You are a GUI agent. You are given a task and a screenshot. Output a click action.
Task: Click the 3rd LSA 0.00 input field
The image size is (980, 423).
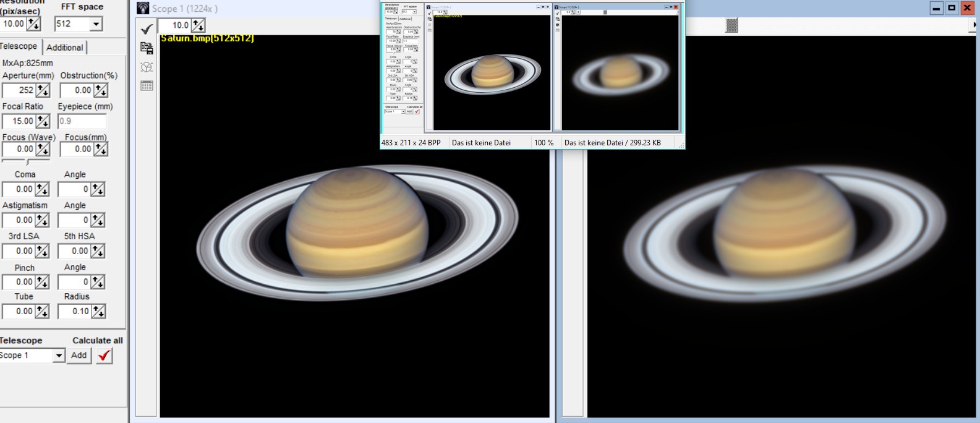click(19, 251)
